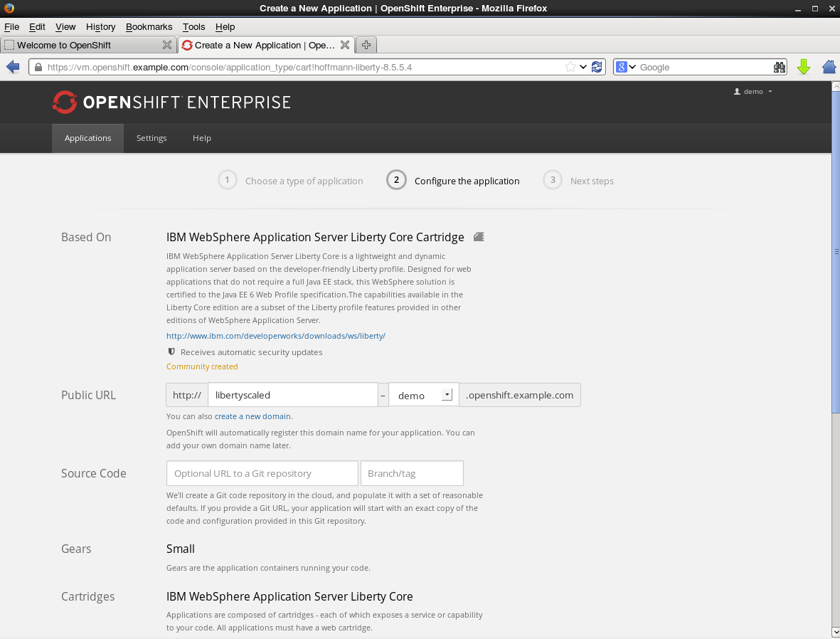Open the demo user account dropdown
Image resolution: width=840 pixels, height=639 pixels.
point(753,92)
